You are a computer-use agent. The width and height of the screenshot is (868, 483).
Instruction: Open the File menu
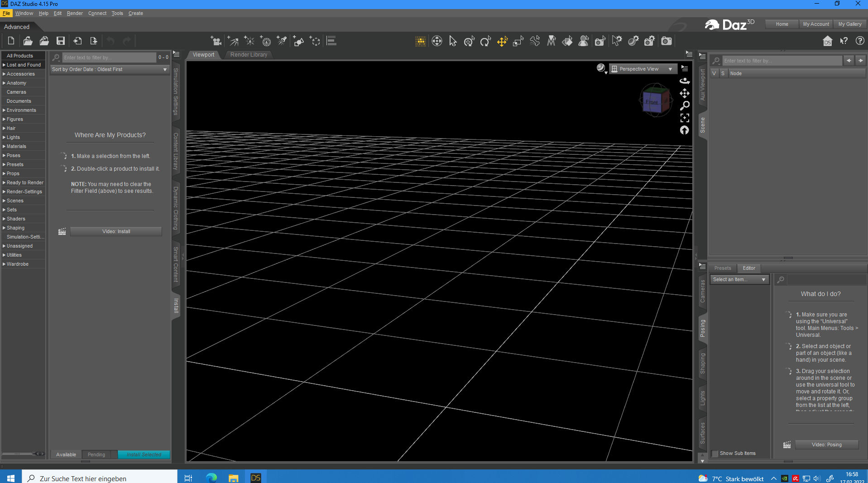(6, 13)
